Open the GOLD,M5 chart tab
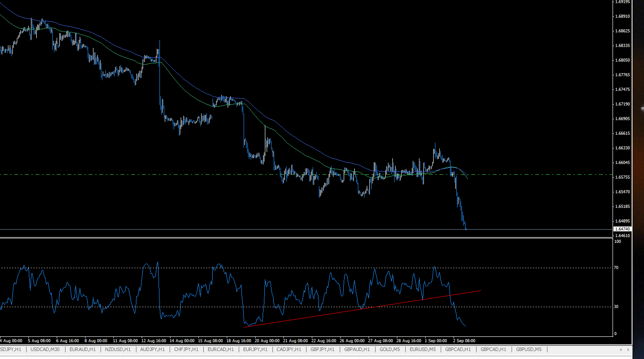Screen dimensions: 644x359 coord(390,350)
